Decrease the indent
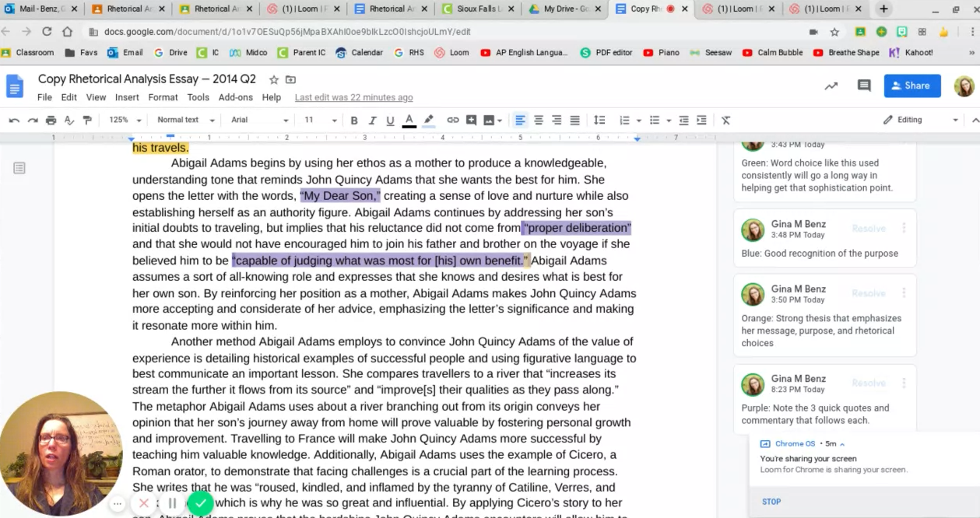 (x=683, y=121)
